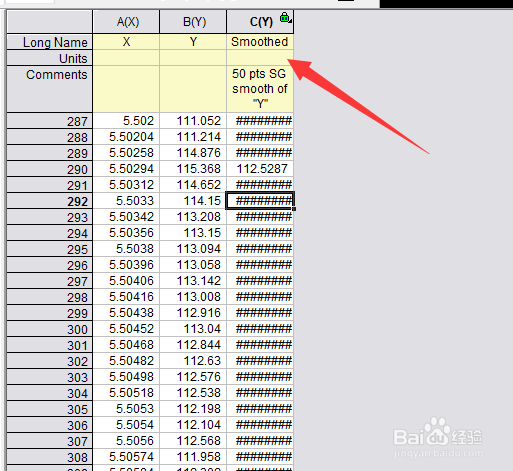The width and height of the screenshot is (513, 471).
Task: Click cell with value 113.142
Action: click(193, 281)
